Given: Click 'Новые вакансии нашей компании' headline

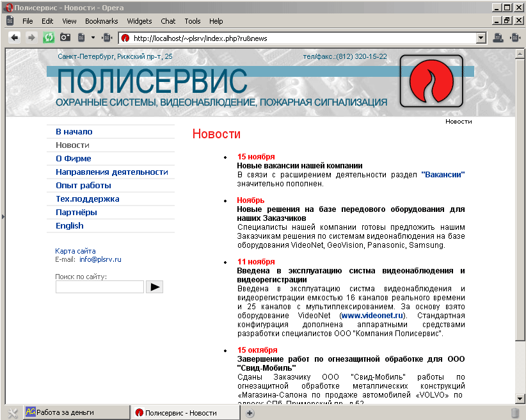Looking at the screenshot, I should 299,166.
